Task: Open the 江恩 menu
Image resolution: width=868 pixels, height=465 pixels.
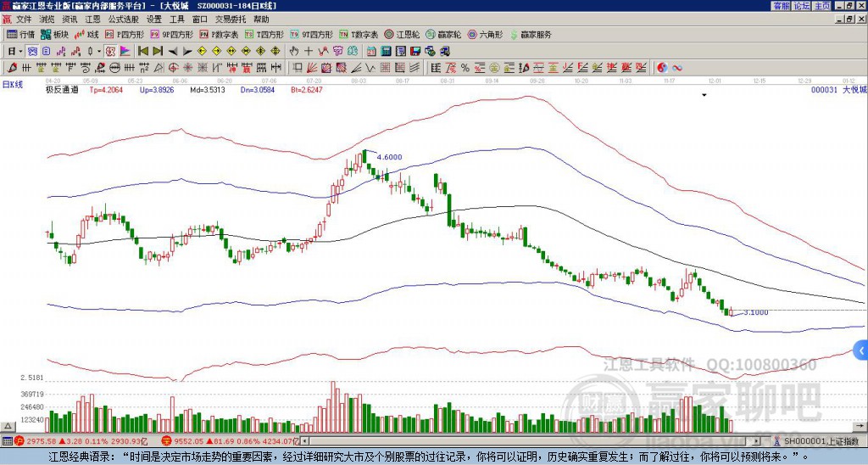Action: (92, 20)
